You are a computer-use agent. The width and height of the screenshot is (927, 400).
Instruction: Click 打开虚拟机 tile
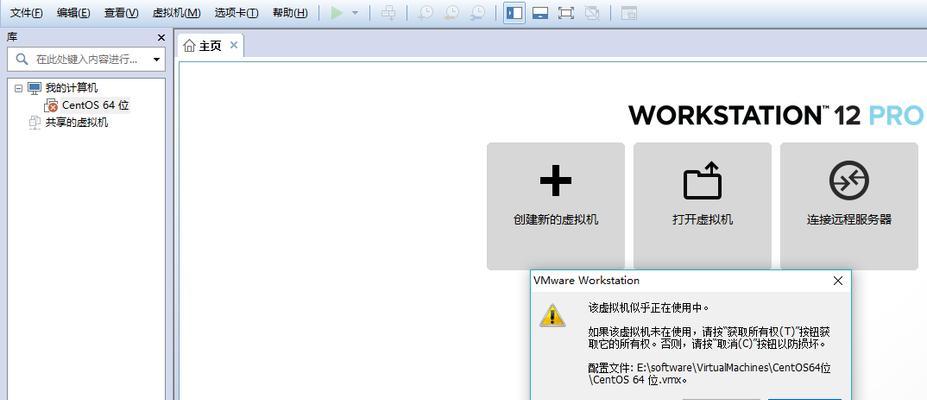pyautogui.click(x=702, y=206)
